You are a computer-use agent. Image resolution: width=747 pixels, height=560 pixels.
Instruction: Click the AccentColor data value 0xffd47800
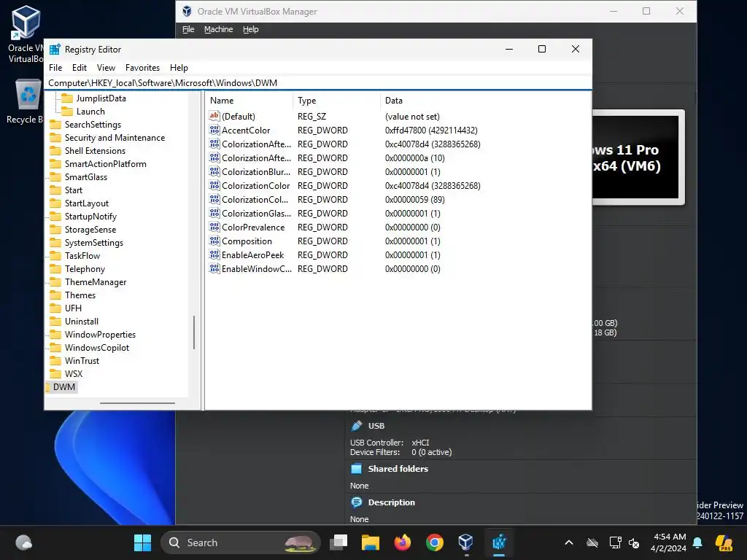(431, 131)
